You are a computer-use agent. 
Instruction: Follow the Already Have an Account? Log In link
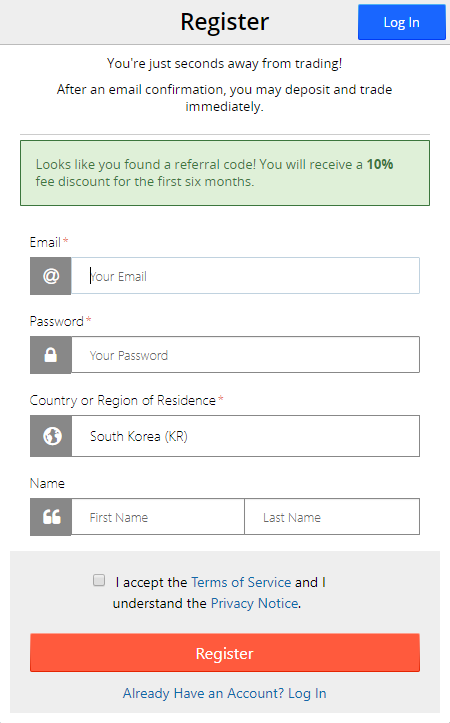click(225, 693)
